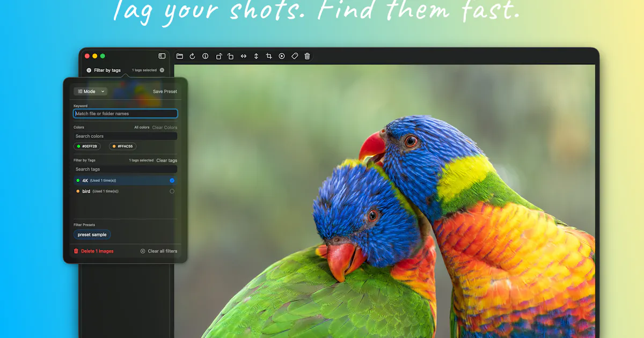Uncheck the 4K tag checkbox
Screen dimensions: 644x338
click(x=172, y=181)
